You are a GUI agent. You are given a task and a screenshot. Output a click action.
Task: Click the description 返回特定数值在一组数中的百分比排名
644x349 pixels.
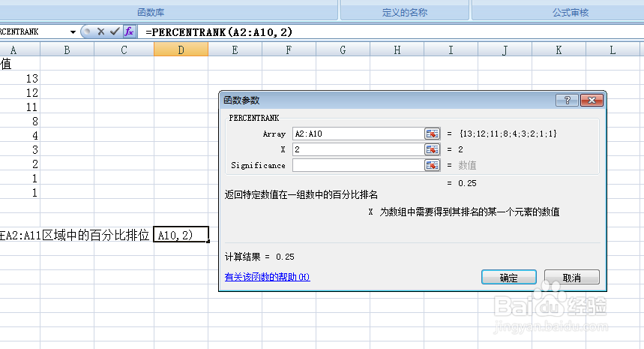point(301,195)
